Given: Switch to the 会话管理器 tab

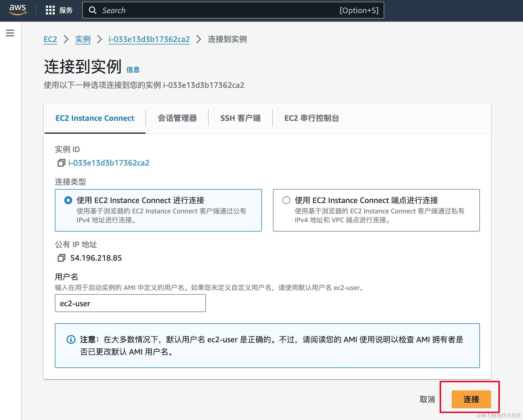Looking at the screenshot, I should (x=177, y=118).
